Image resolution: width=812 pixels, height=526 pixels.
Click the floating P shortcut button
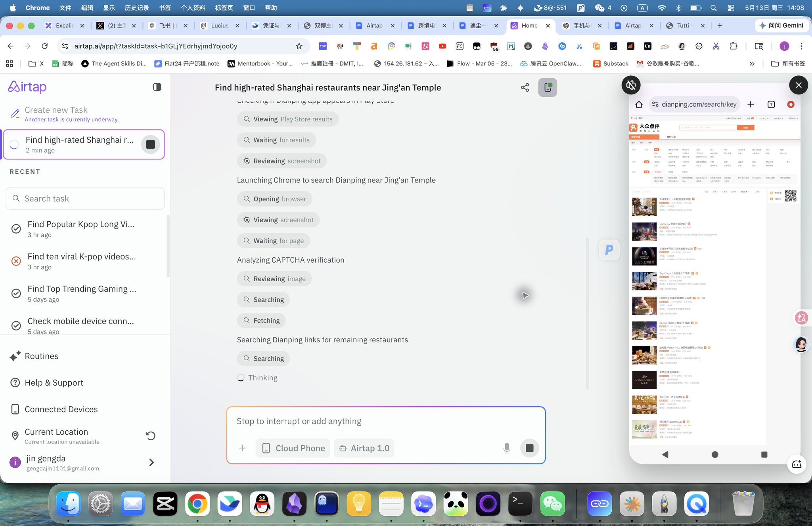tap(609, 250)
